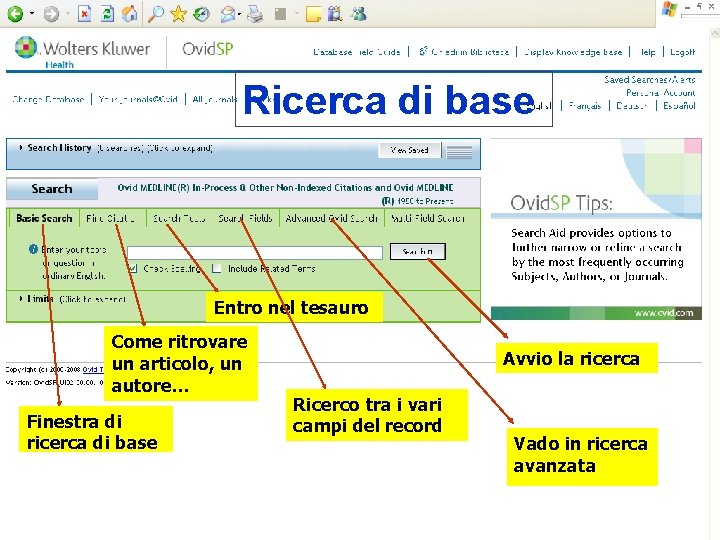Image resolution: width=720 pixels, height=540 pixels.
Task: Select the Advanced Ovid Search tab
Action: (332, 218)
